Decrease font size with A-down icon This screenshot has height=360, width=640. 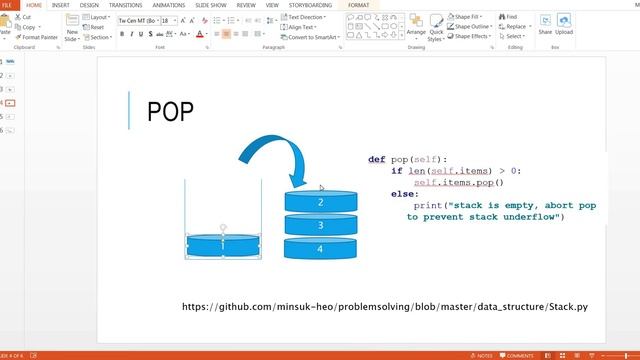click(192, 20)
